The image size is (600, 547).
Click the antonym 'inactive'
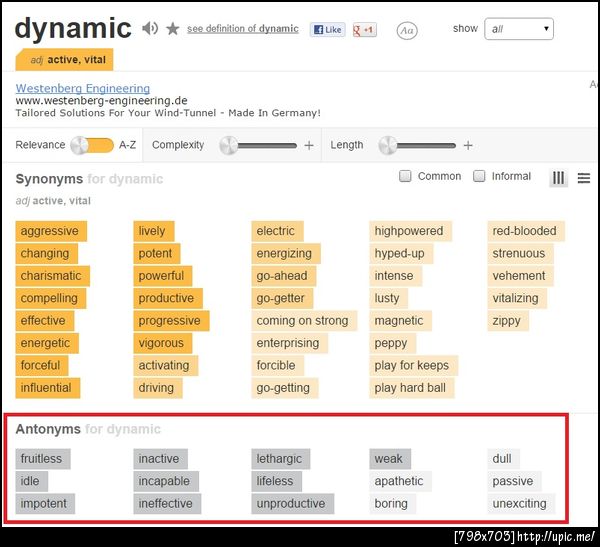pyautogui.click(x=161, y=459)
